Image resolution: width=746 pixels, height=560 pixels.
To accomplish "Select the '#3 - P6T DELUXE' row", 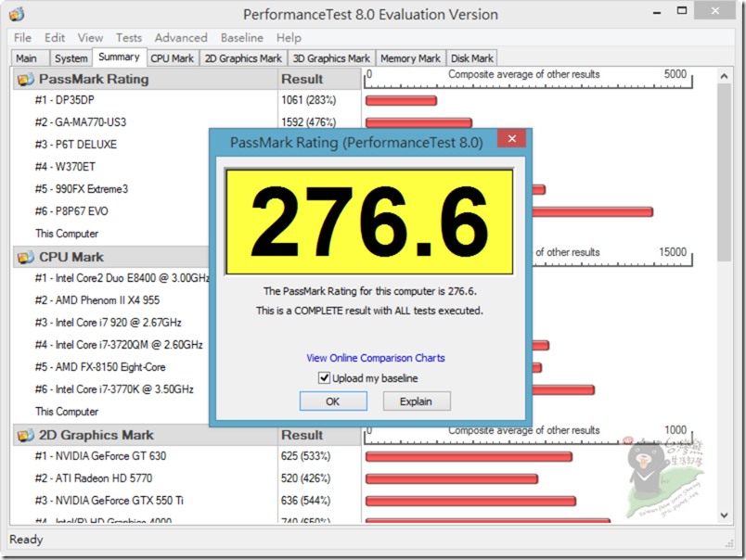I will click(x=76, y=145).
